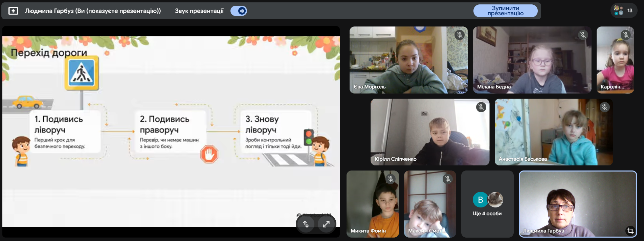The width and height of the screenshot is (644, 241).
Task: Select Кіріл Сліпченко video tile
Action: coord(430,132)
